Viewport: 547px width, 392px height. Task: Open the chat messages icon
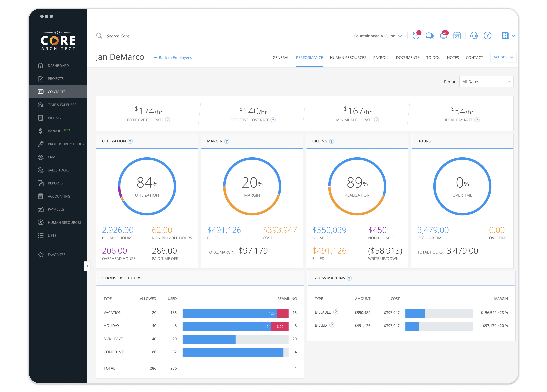[x=430, y=36]
